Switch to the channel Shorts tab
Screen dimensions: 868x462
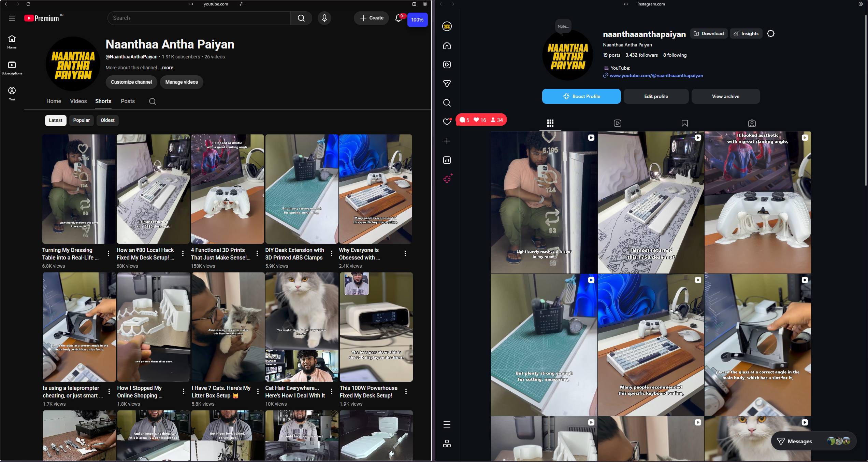(x=103, y=101)
